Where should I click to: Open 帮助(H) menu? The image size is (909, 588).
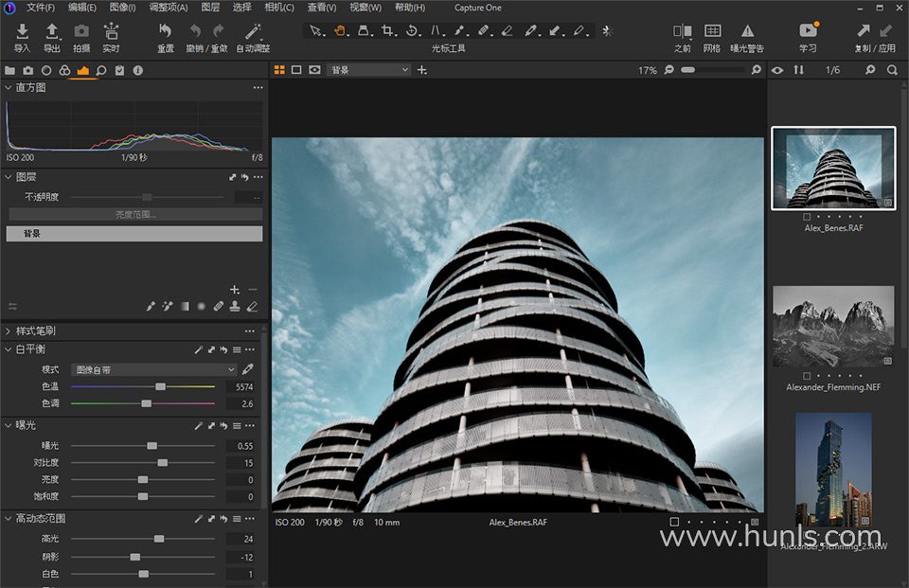pyautogui.click(x=410, y=8)
